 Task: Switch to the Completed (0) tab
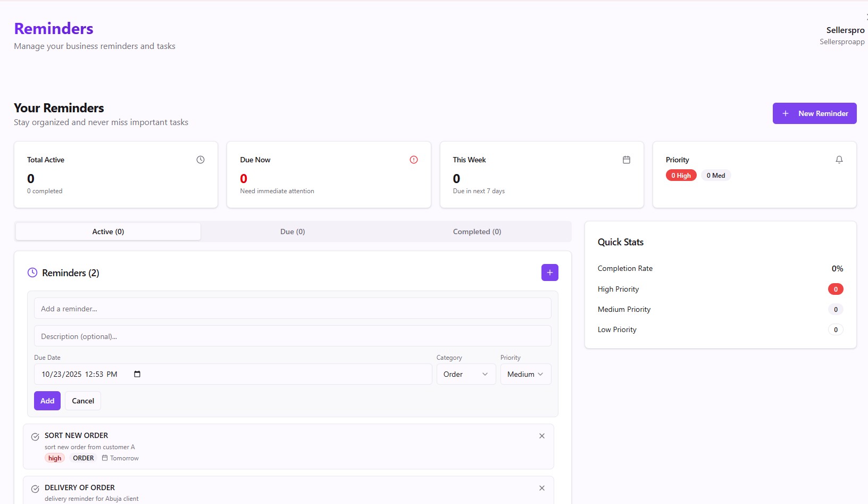(477, 232)
